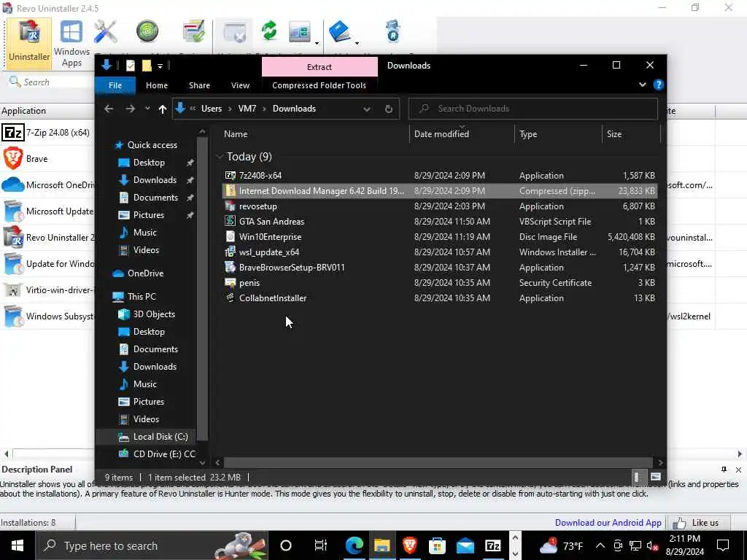Sort files by Date modified header
Image resolution: width=747 pixels, height=560 pixels.
tap(462, 134)
